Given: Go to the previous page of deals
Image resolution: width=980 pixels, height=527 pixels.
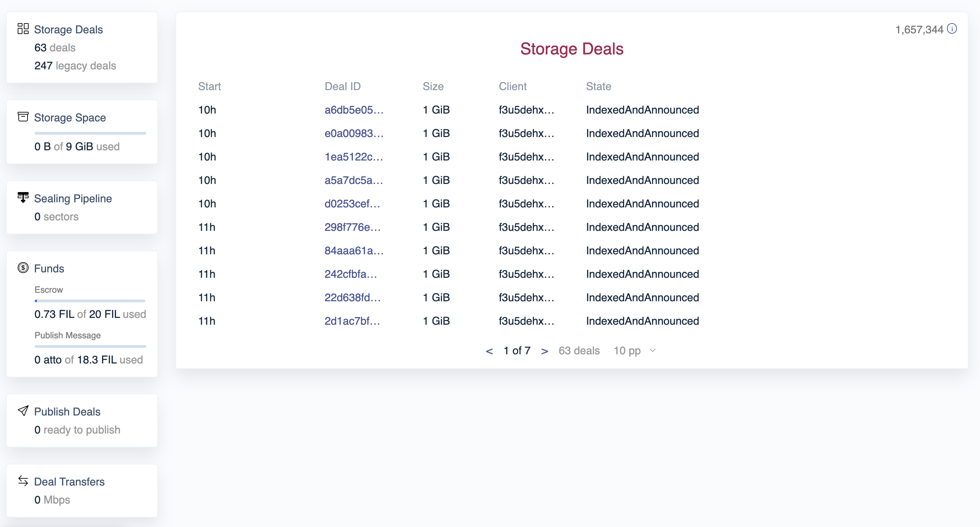Looking at the screenshot, I should (x=489, y=351).
